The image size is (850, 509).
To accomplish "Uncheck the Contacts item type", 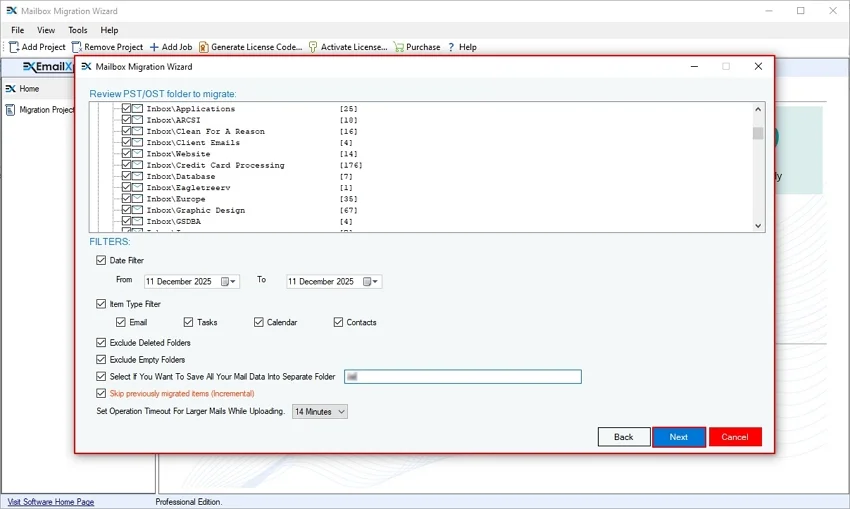I will coord(338,322).
